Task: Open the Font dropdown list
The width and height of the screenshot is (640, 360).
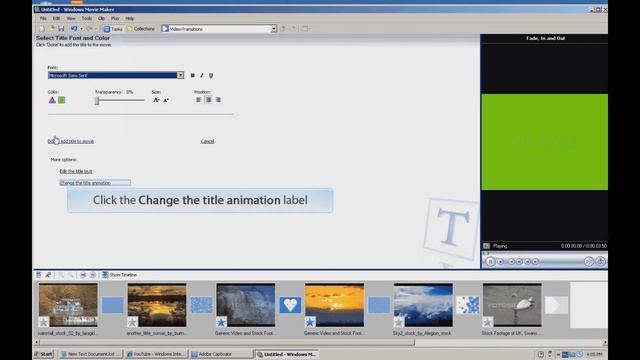Action: pos(180,76)
